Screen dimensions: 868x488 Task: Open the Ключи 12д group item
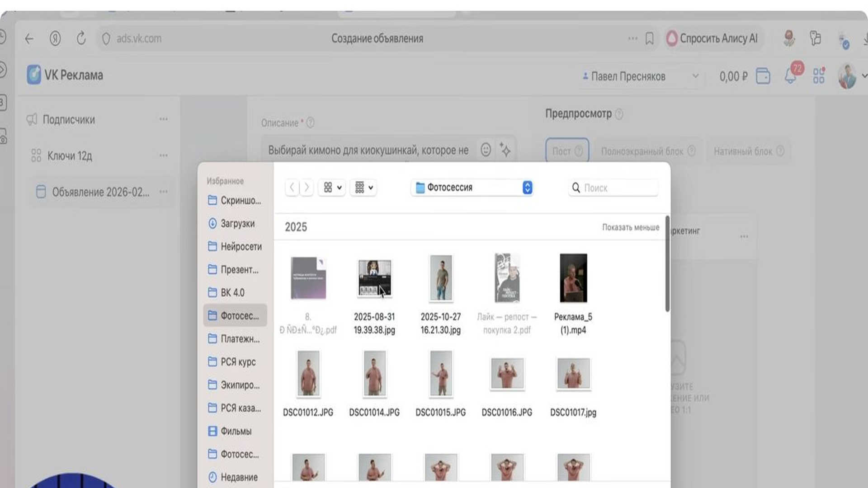click(x=97, y=155)
